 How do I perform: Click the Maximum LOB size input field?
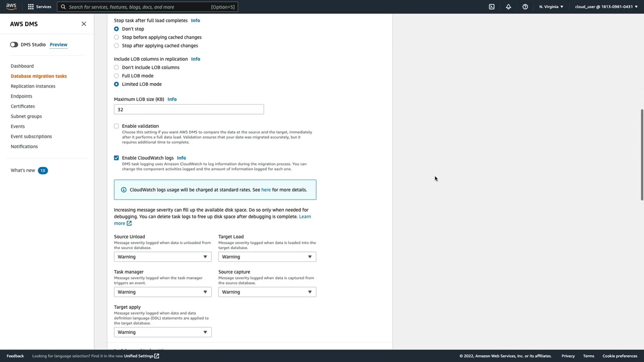click(189, 110)
